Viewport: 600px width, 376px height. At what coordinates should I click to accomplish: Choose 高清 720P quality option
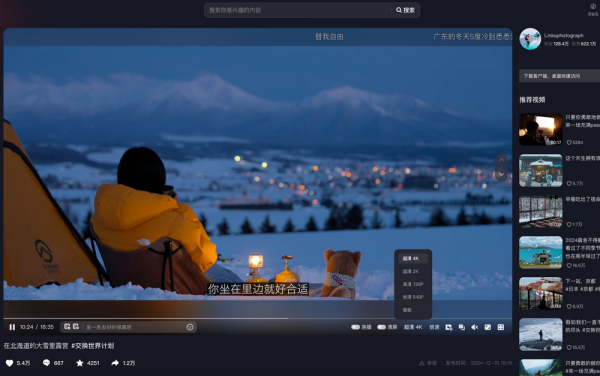[413, 284]
